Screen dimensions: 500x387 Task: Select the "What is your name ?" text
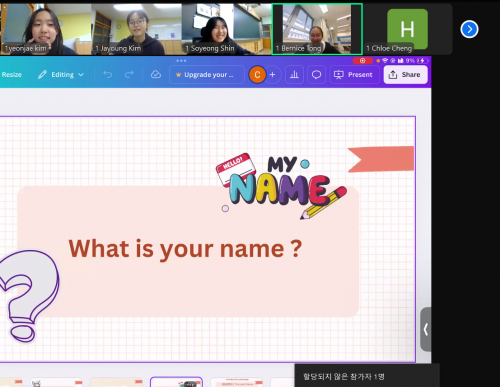[x=185, y=249]
